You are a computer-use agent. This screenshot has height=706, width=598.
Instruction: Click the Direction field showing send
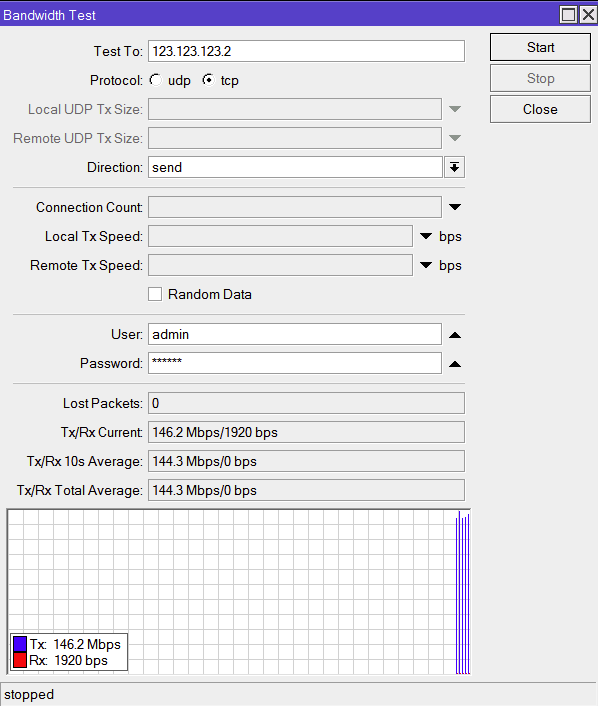[295, 167]
